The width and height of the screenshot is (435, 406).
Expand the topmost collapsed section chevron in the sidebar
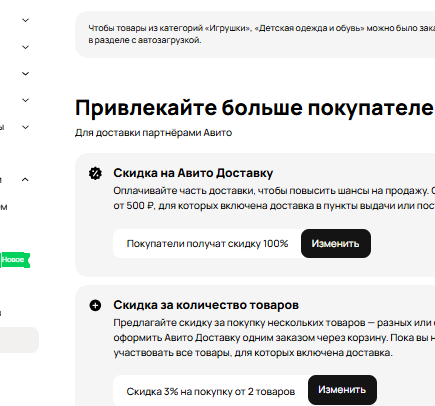[25, 20]
